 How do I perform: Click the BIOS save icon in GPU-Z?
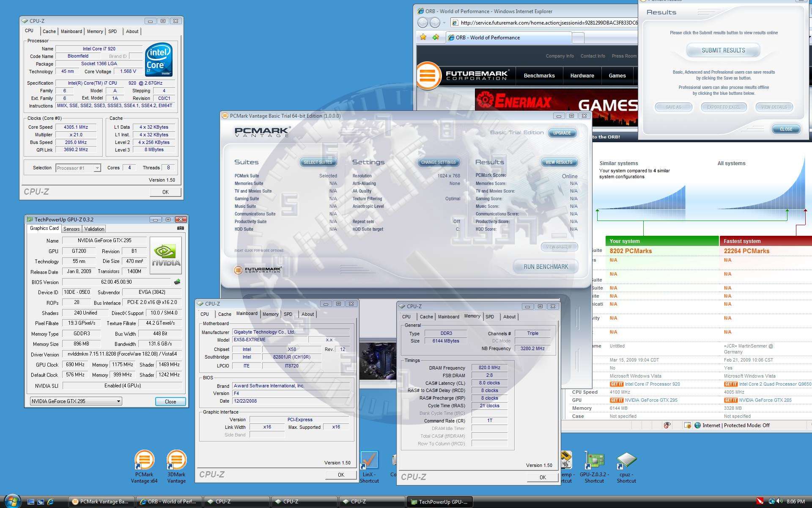click(177, 282)
